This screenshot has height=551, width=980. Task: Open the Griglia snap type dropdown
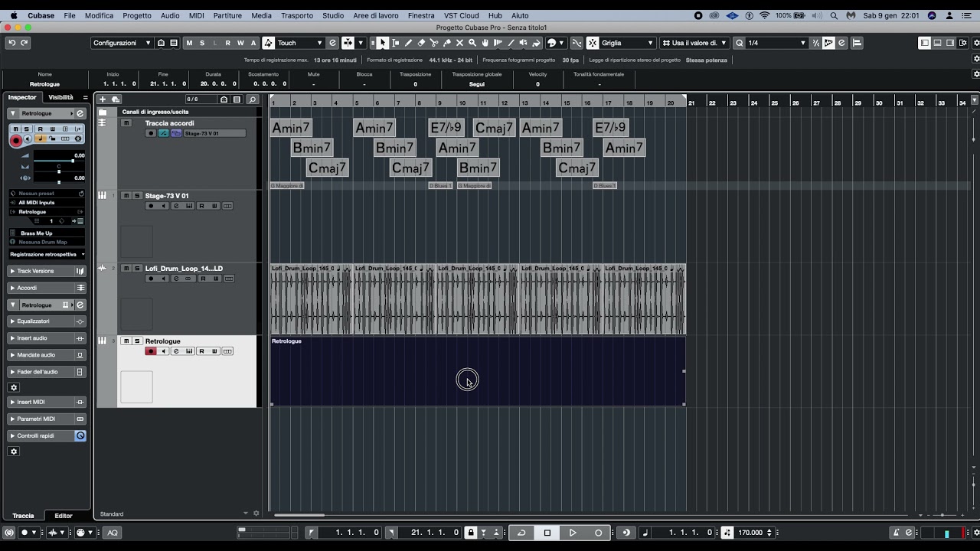coord(628,43)
